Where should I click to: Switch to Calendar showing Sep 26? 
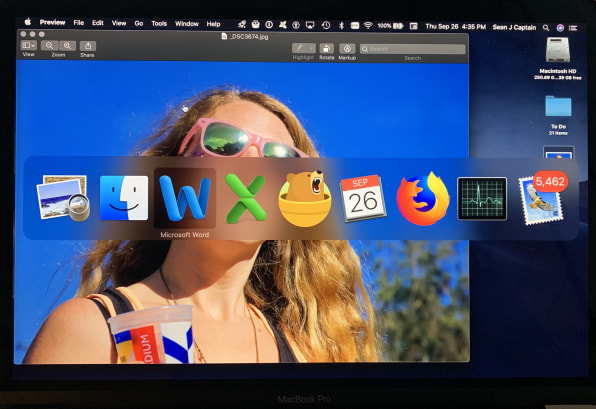click(x=363, y=198)
